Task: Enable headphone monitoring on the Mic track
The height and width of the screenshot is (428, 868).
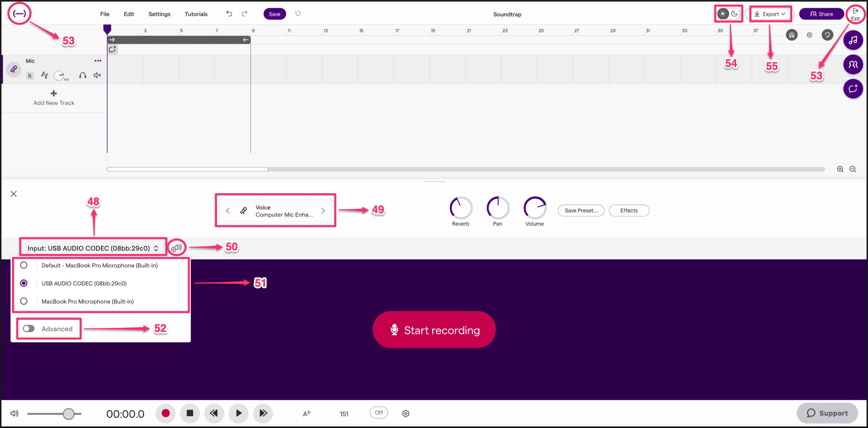Action: click(82, 75)
